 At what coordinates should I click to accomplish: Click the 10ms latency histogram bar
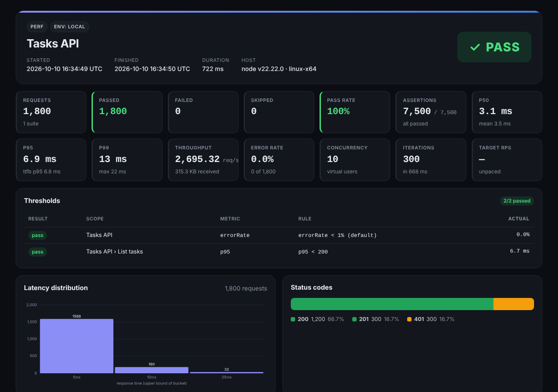(x=152, y=370)
